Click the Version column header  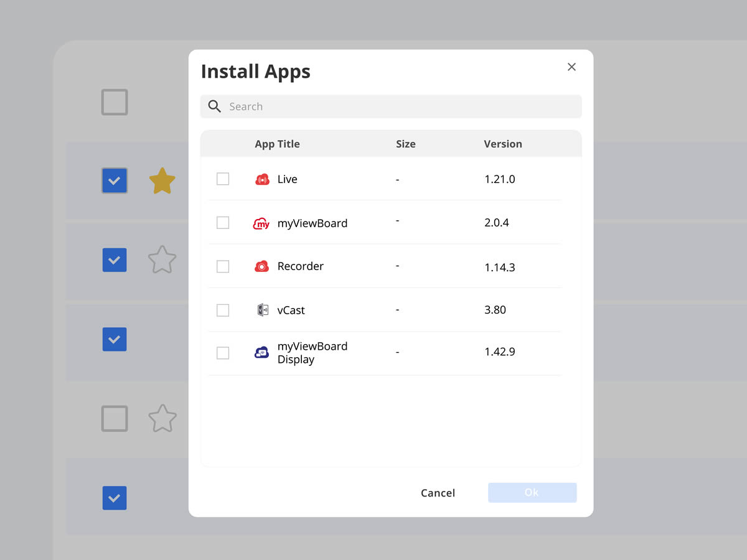(502, 144)
